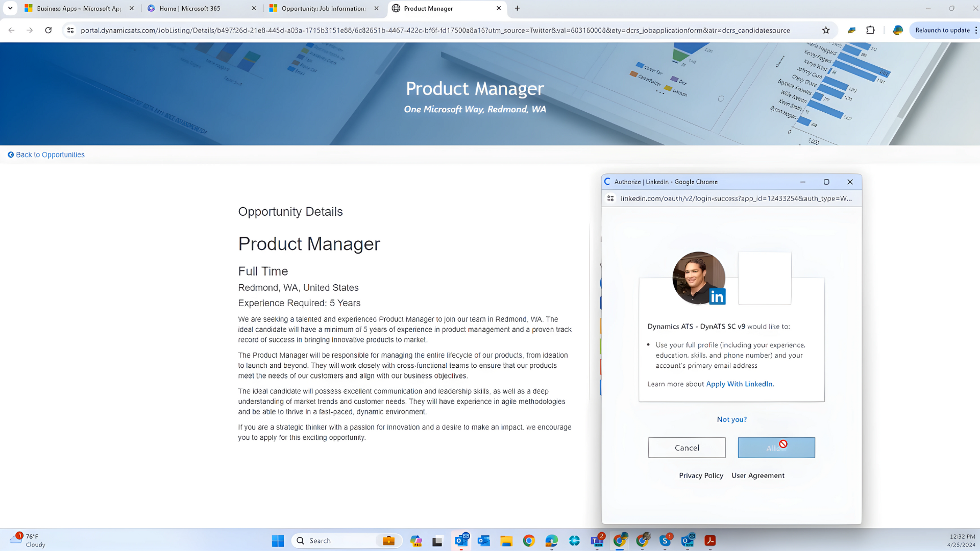Screen dimensions: 980x551
Task: Click the taskbar Search box
Action: pos(347,541)
